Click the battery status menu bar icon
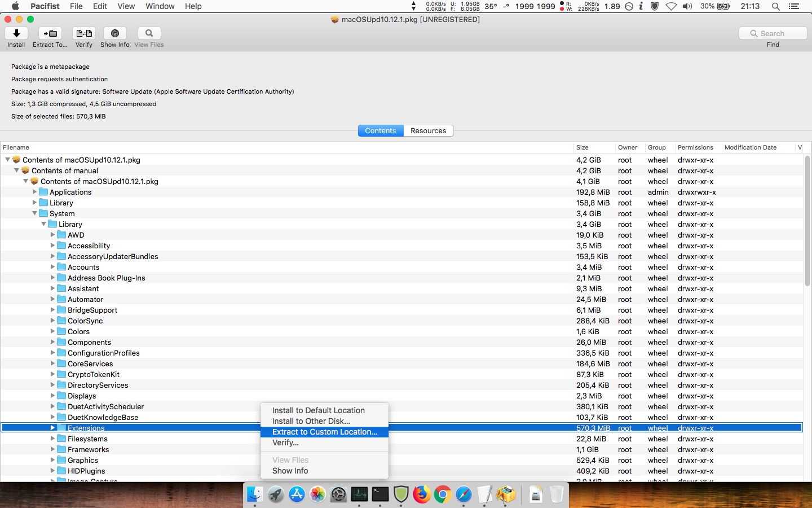The image size is (812, 508). click(723, 6)
